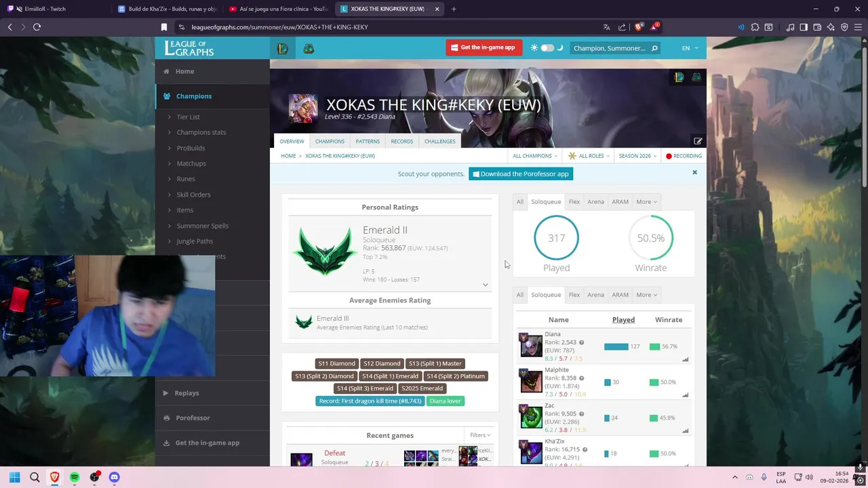Select Flex in the upper queue tabs
The height and width of the screenshot is (488, 868).
tap(574, 201)
